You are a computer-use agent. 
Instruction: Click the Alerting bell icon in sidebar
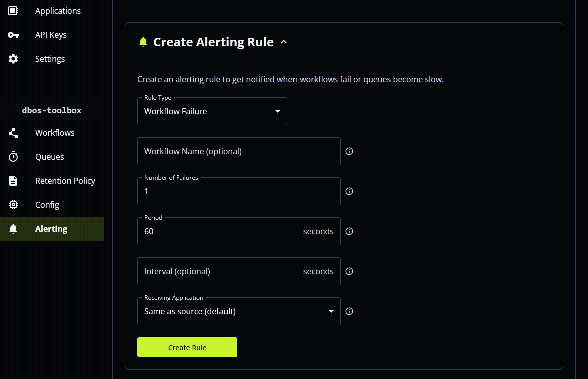[13, 229]
